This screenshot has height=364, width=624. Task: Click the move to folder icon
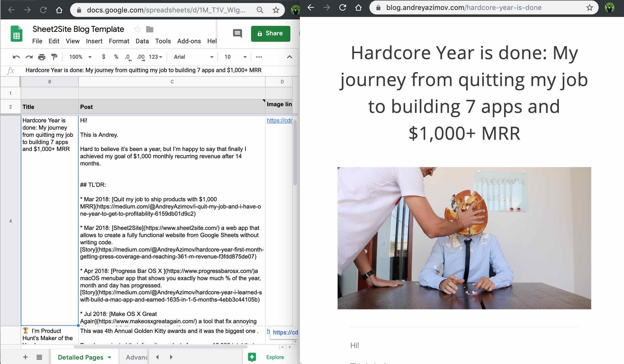tap(150, 29)
